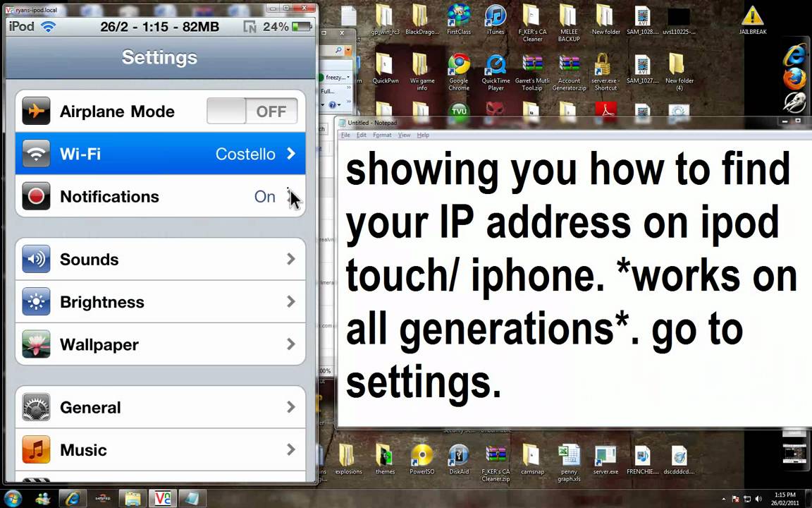Screen dimensions: 812x508
Task: Open the Notifications settings row
Action: tap(161, 196)
